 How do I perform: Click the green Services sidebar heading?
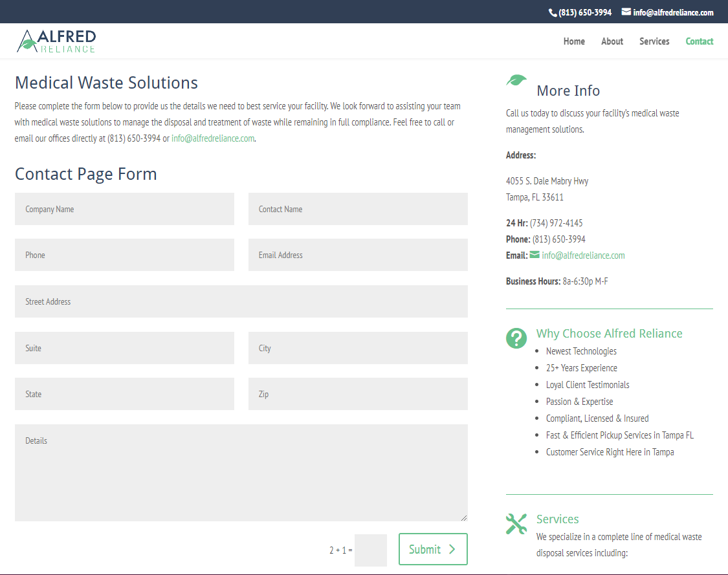pos(558,519)
